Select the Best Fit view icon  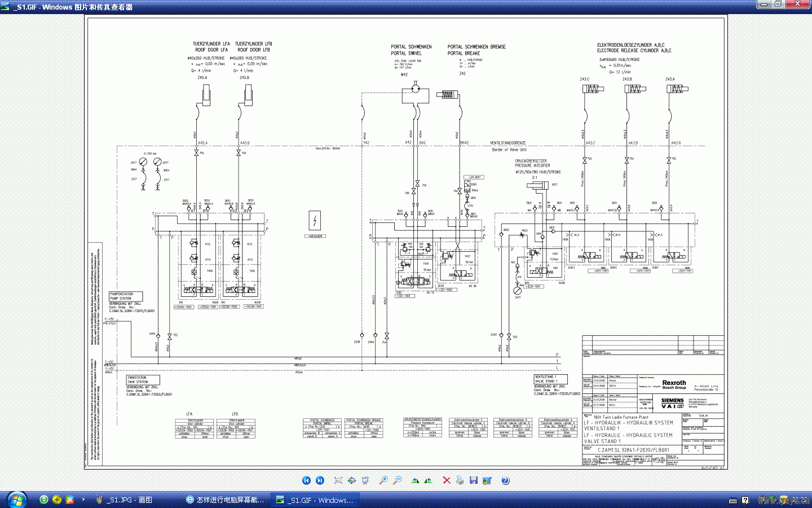(338, 480)
